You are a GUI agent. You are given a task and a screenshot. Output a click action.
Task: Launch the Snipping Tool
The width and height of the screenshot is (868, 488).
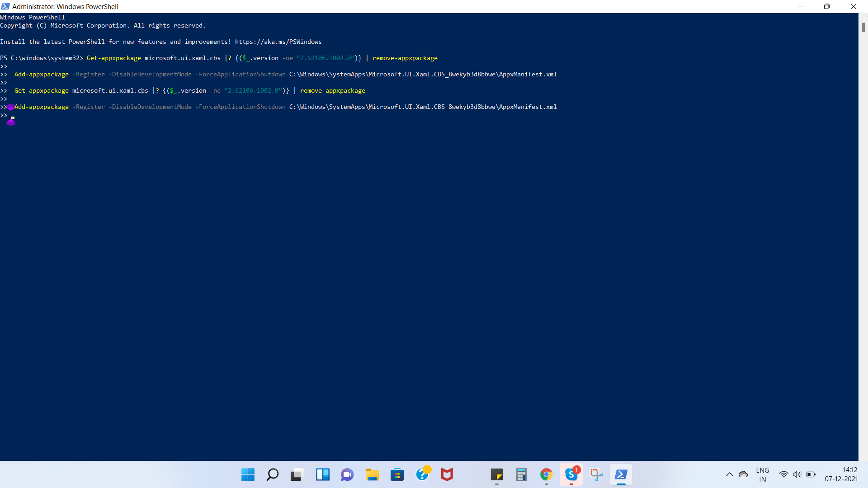coord(596,474)
